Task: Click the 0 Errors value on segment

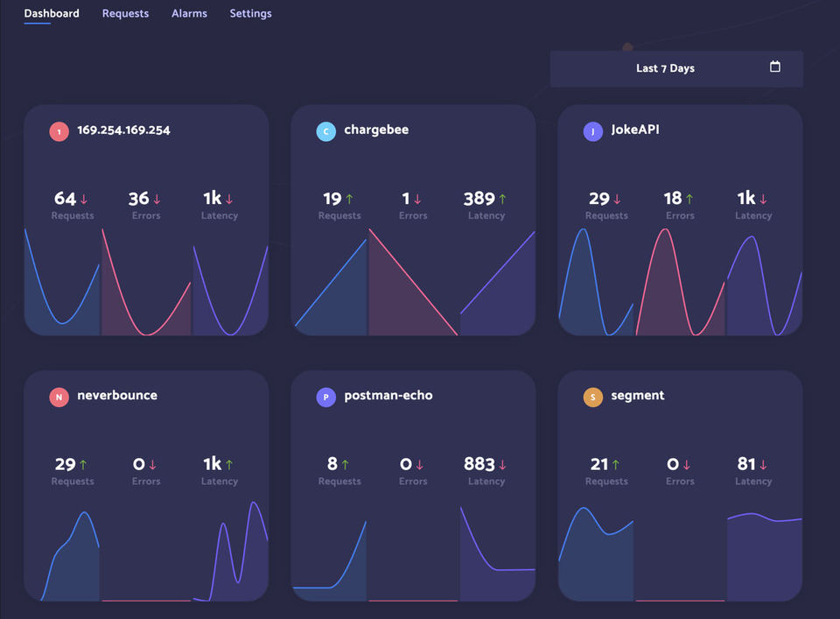Action: [673, 464]
